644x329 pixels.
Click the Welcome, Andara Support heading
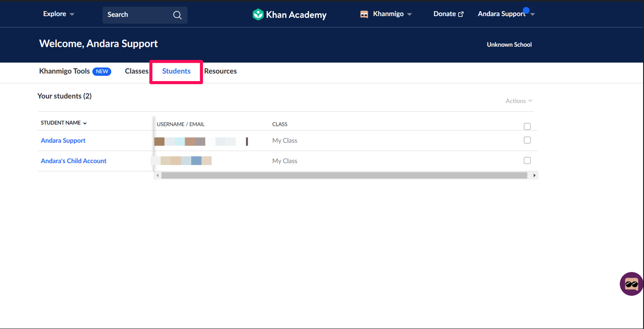tap(99, 43)
